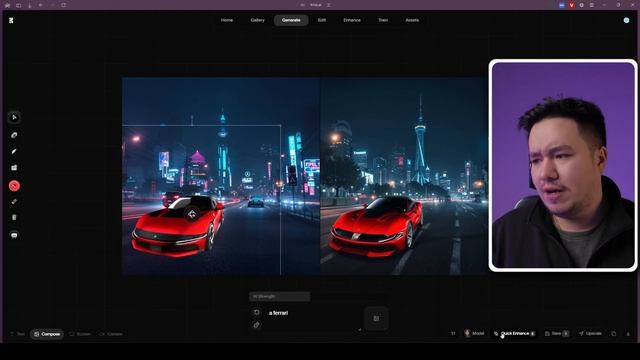Switch to the Home tab
The image size is (640, 360).
pos(227,20)
